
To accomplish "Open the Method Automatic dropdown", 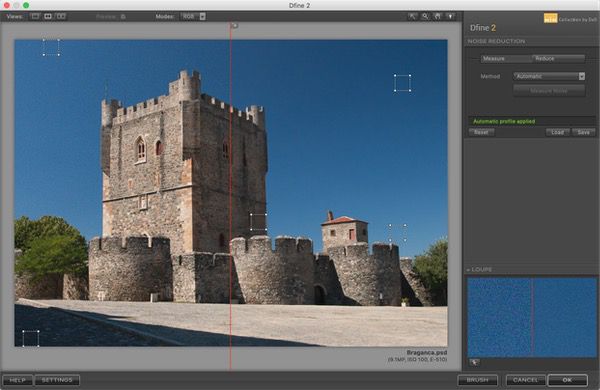I will (549, 76).
